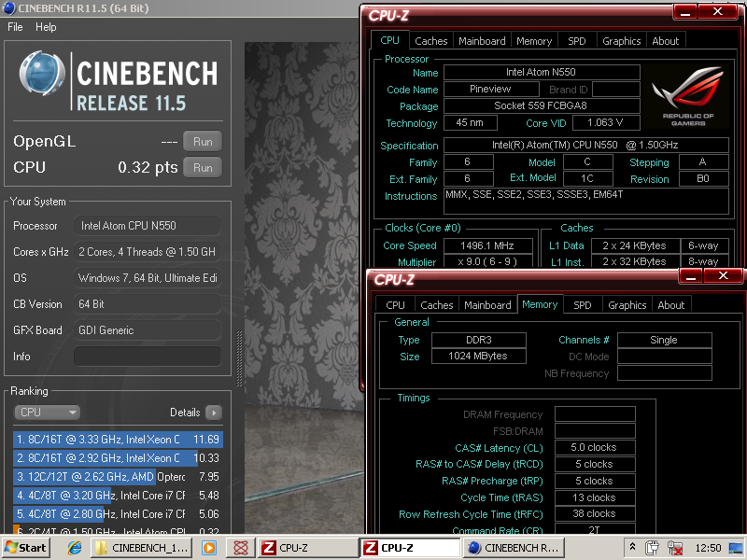Viewport: 747px width, 560px height.
Task: Click the Technology value 45 nm
Action: coord(471,122)
